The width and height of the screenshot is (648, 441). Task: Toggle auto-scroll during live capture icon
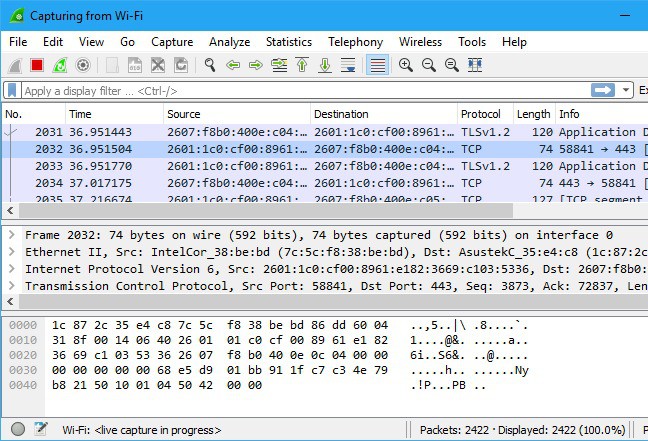click(348, 65)
